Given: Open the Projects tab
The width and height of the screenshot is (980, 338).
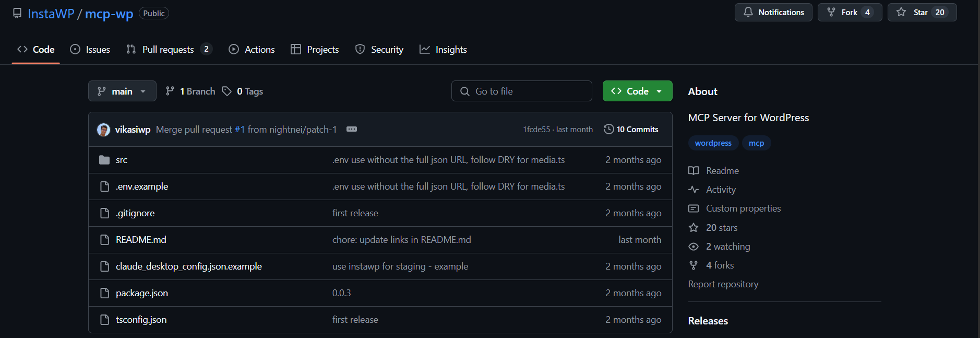Looking at the screenshot, I should click(315, 50).
